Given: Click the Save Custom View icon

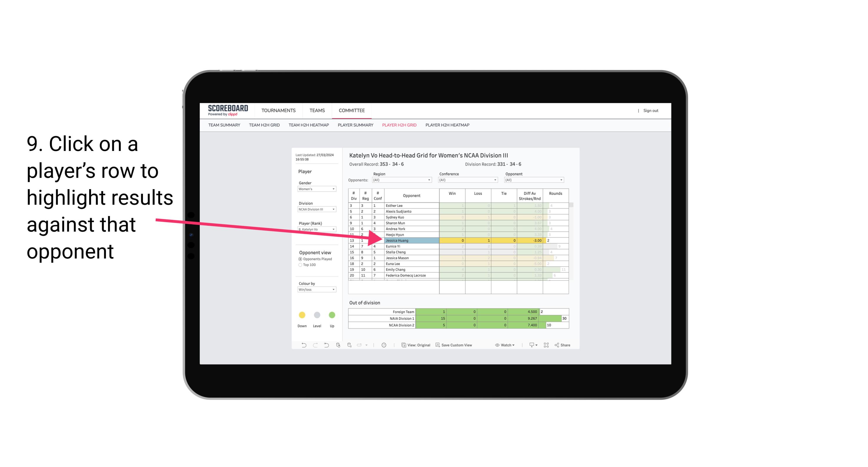Looking at the screenshot, I should tap(438, 346).
